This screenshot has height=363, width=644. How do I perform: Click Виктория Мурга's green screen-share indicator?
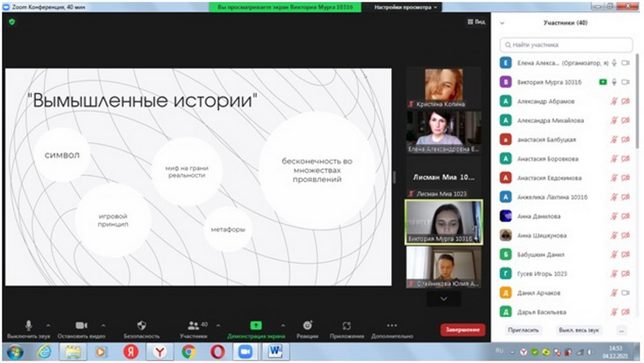coord(603,82)
